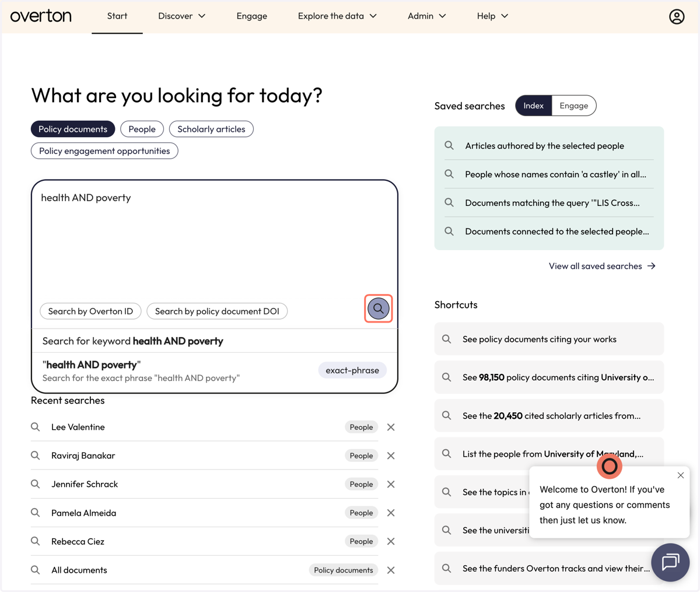This screenshot has width=700, height=592.
Task: Click magnifier icon beside Rebecca Ciez
Action: tap(36, 541)
